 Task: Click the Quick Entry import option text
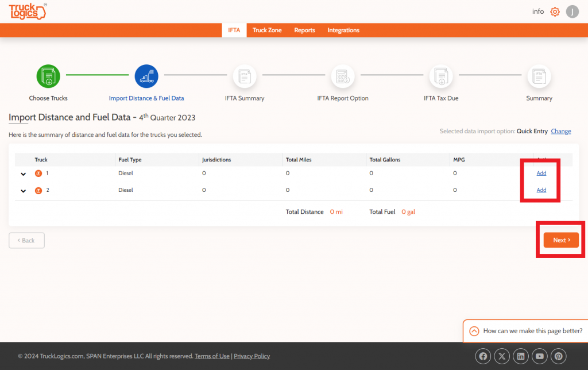(x=532, y=131)
